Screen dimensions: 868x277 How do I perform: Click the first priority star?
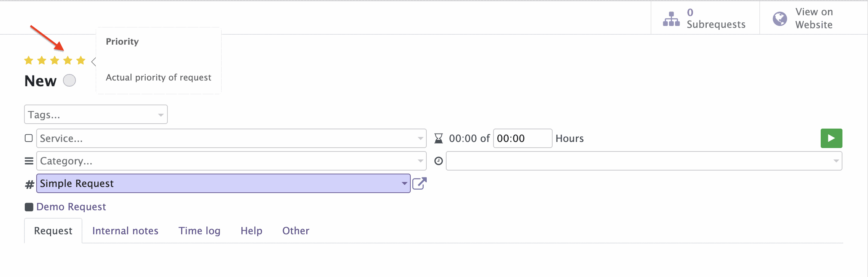pyautogui.click(x=29, y=60)
